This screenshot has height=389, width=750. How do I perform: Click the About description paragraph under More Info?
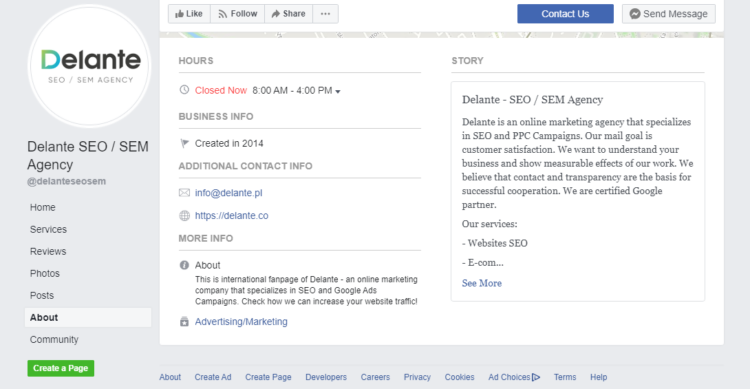(x=306, y=290)
